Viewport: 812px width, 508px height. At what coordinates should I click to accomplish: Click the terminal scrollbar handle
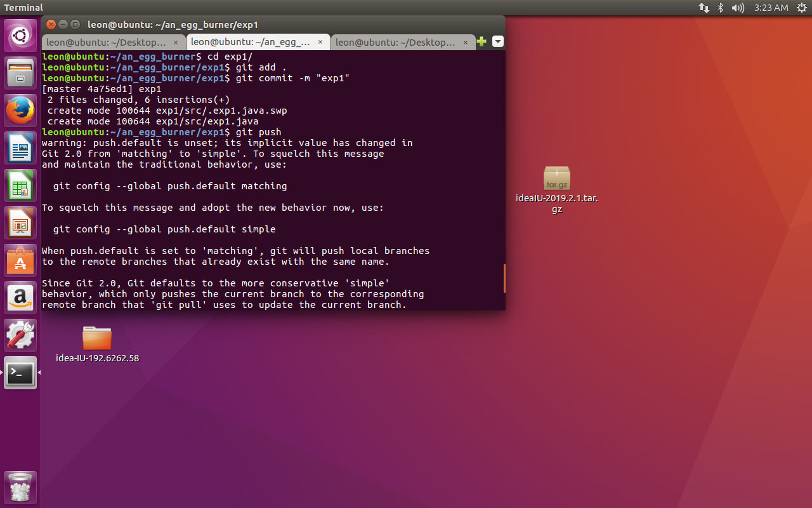504,278
